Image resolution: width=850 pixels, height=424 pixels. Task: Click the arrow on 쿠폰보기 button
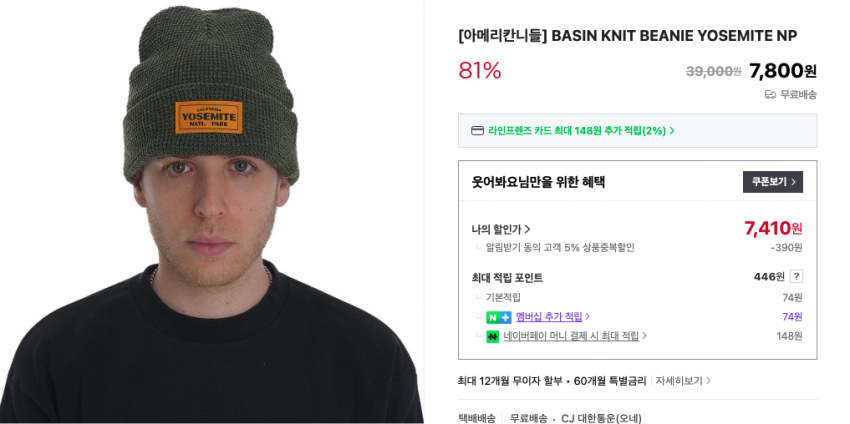794,182
